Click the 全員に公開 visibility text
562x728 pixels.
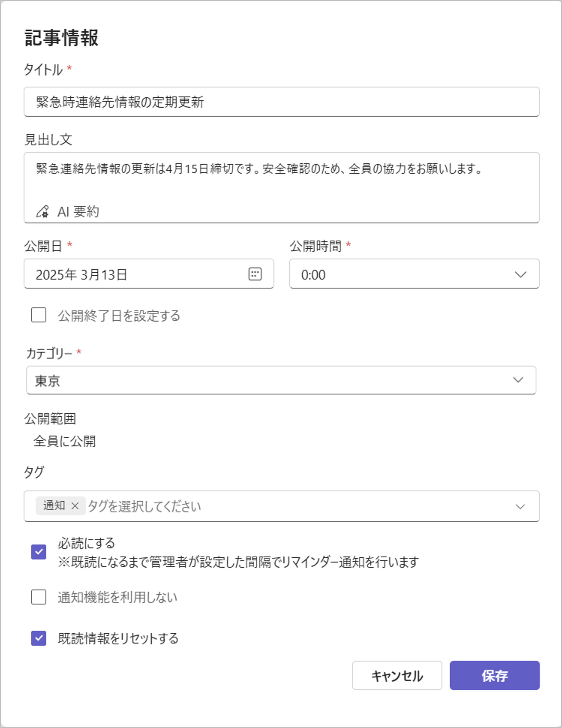point(65,441)
